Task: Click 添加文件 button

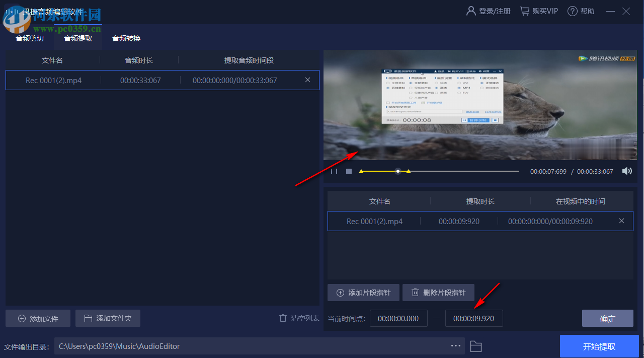Action: tap(38, 318)
